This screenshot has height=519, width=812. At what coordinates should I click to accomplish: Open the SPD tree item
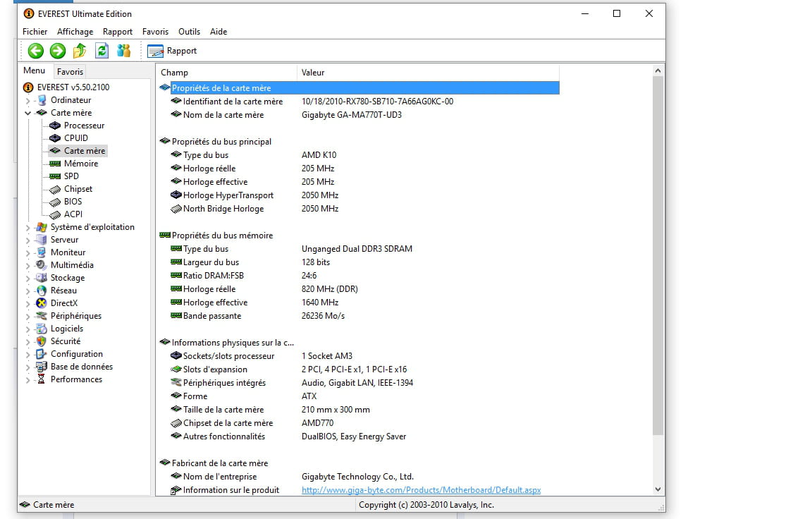tap(71, 176)
